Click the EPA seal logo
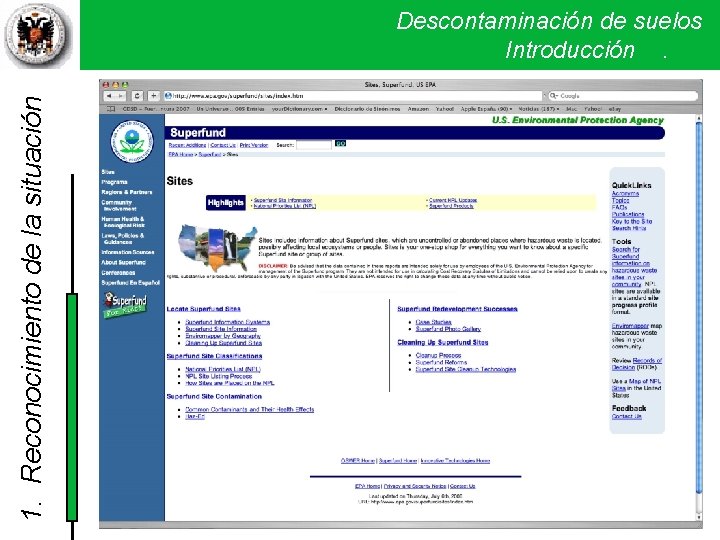This screenshot has height=540, width=720. 132,141
